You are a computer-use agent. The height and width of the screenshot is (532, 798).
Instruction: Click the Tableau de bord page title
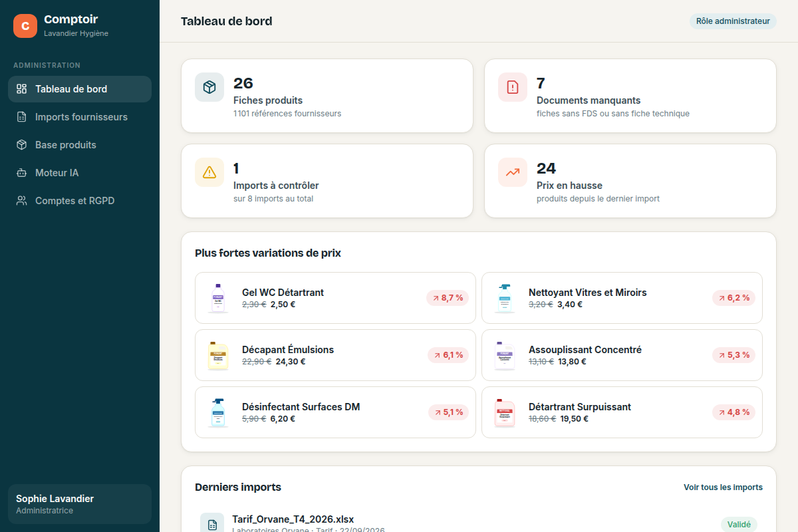(x=227, y=21)
